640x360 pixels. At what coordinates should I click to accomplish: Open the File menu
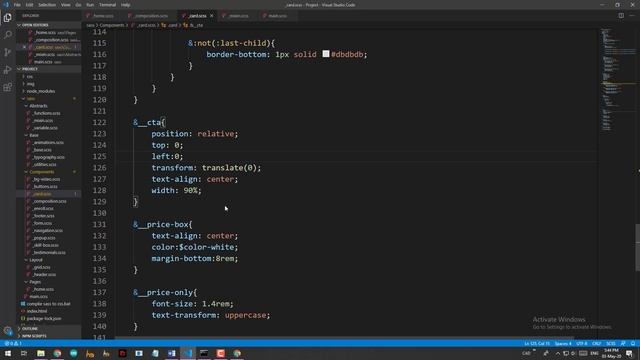click(x=17, y=5)
